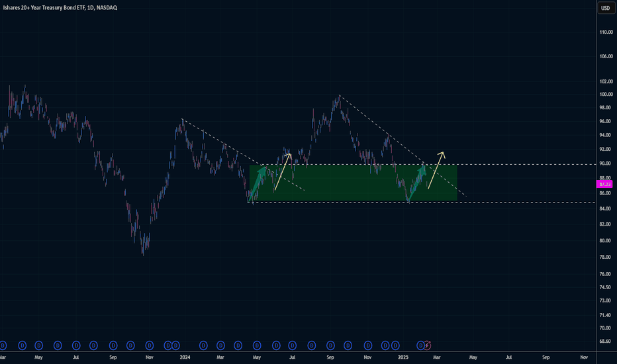
Task: Select the August 2023 dividend marker
Action: (x=93, y=345)
